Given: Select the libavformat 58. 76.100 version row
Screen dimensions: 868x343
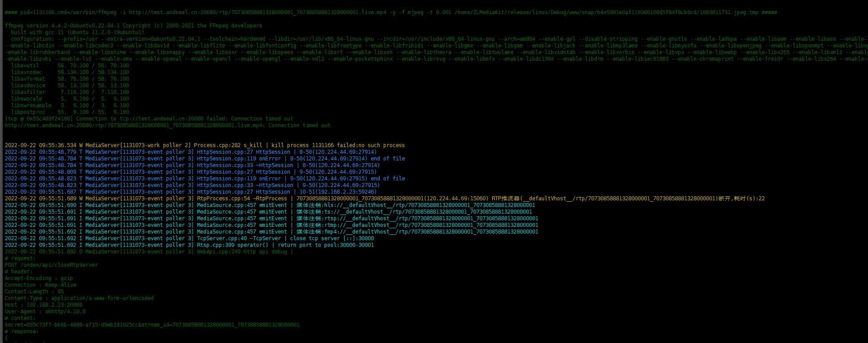Looking at the screenshot, I should (x=70, y=79).
